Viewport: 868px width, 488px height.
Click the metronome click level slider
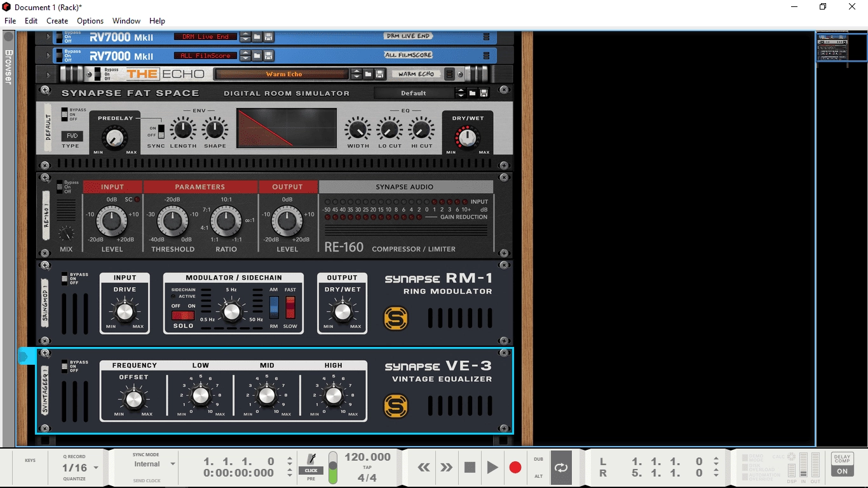(x=333, y=468)
